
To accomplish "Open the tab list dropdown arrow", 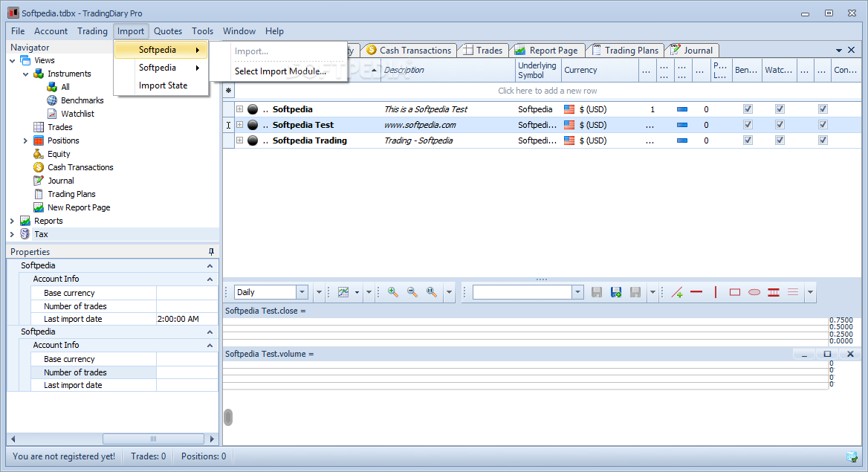I will click(x=839, y=51).
